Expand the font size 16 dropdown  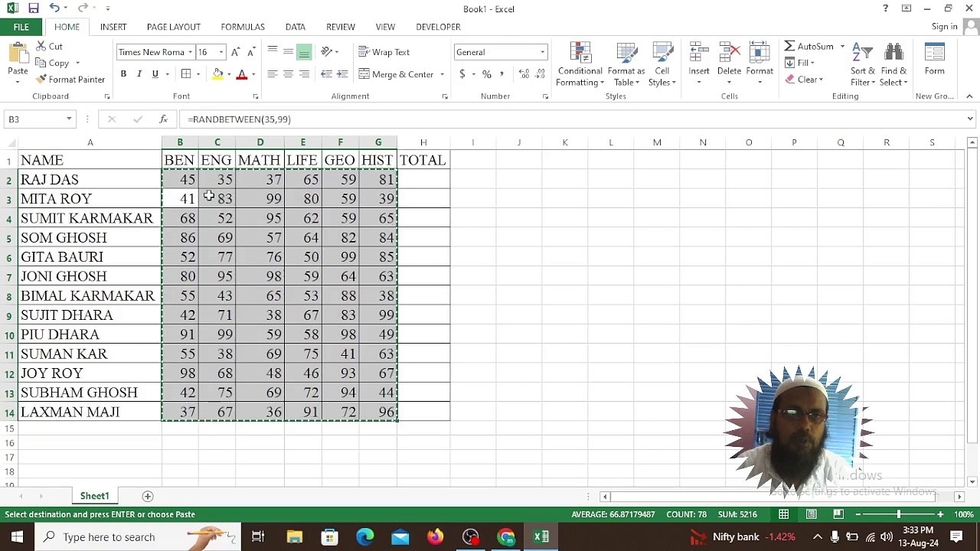tap(221, 52)
